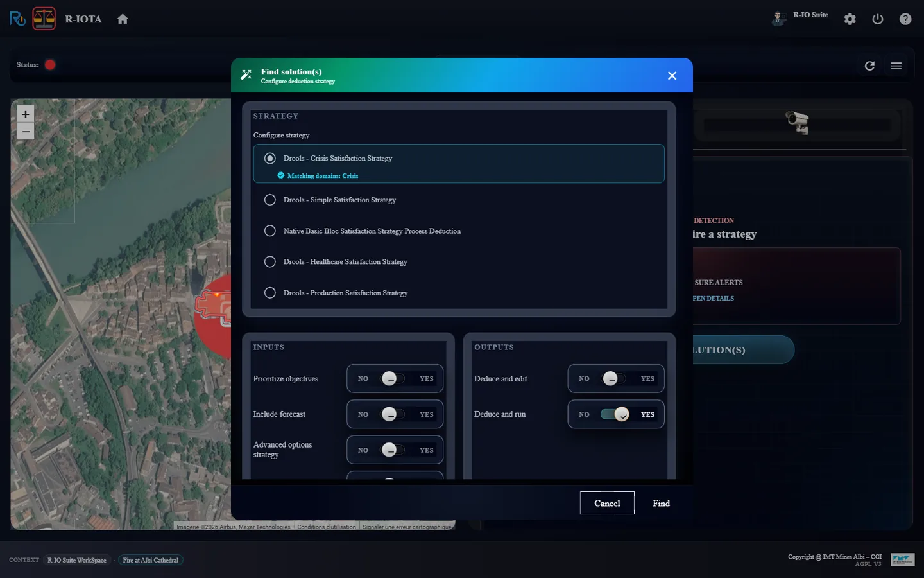Zoom out on the map
Screen dimensions: 924x578
[26, 132]
